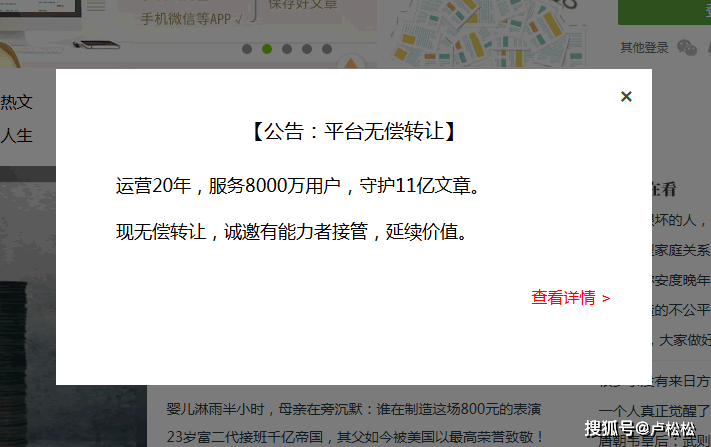Viewport: 711px width, 447px height.
Task: Click the WeChat login icon
Action: click(x=686, y=48)
